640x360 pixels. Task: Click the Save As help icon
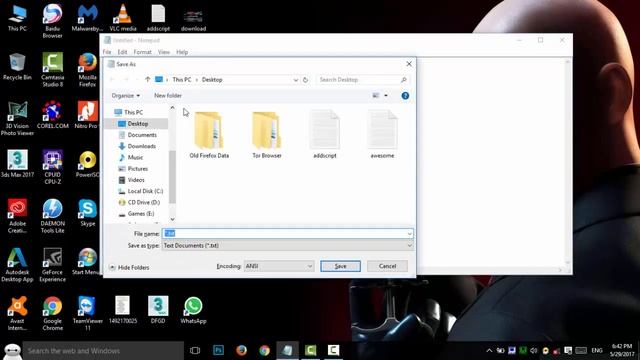(405, 96)
